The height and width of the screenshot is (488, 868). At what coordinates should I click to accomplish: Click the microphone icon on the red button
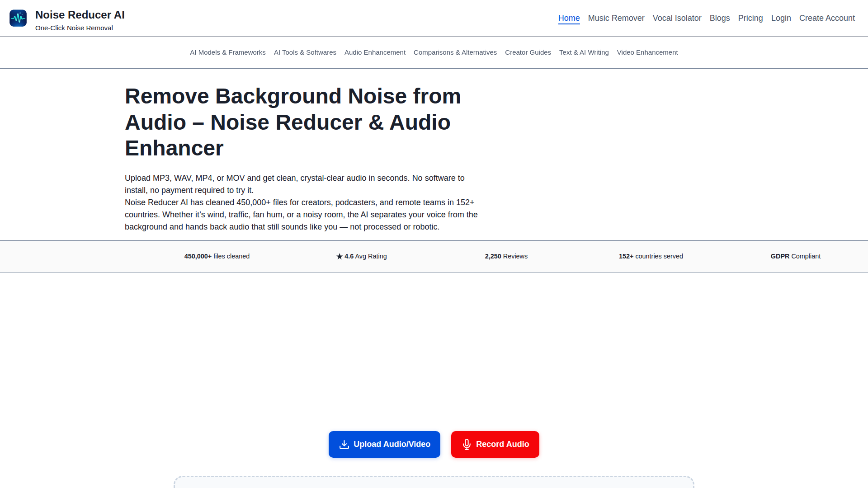coord(467,444)
